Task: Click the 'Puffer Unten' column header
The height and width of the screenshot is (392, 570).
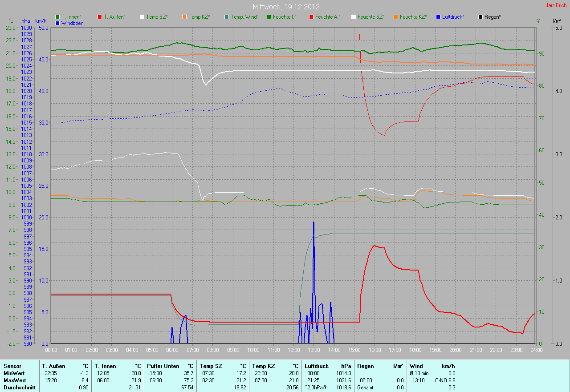Action: 163,366
